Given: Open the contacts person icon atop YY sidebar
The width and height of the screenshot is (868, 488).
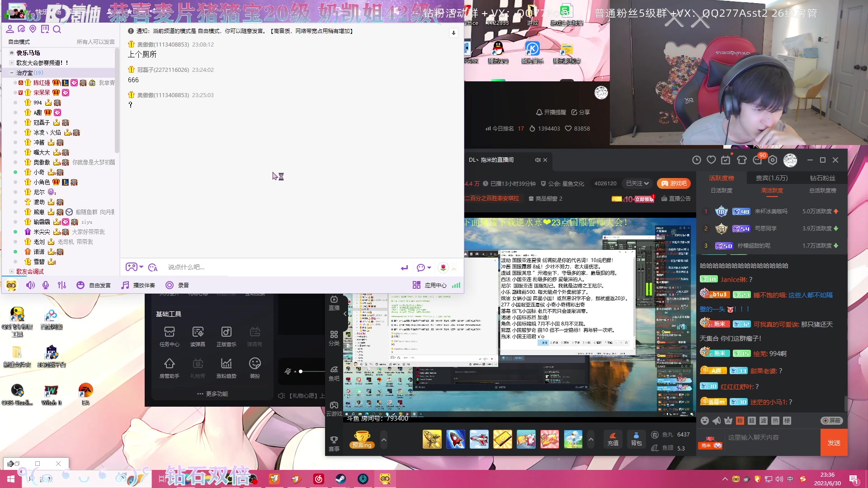Looking at the screenshot, I should coord(9,29).
